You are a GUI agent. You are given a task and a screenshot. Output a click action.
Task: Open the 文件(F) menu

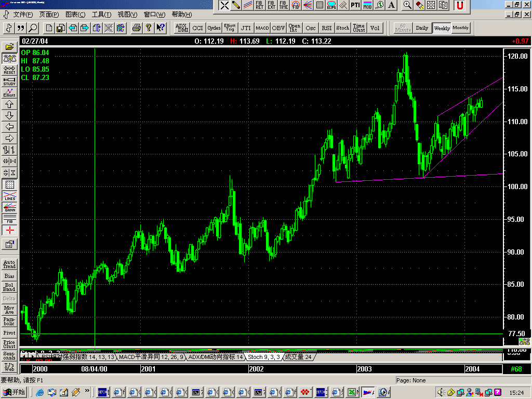[x=23, y=15]
